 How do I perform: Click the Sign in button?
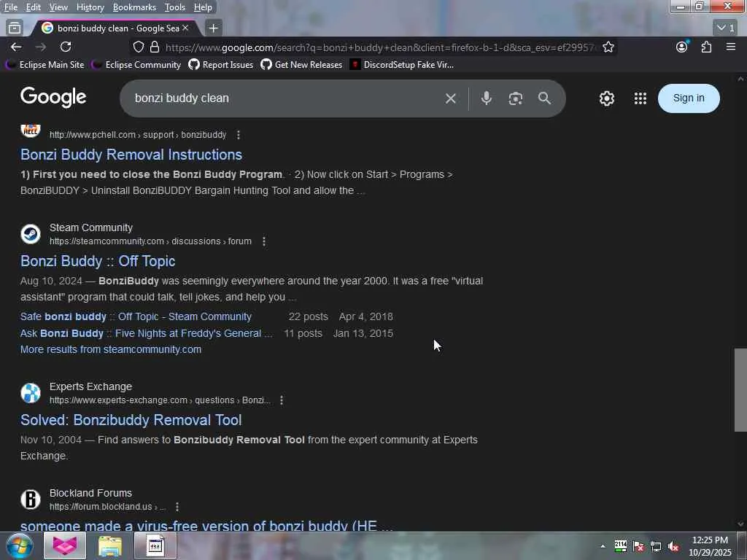coord(689,98)
